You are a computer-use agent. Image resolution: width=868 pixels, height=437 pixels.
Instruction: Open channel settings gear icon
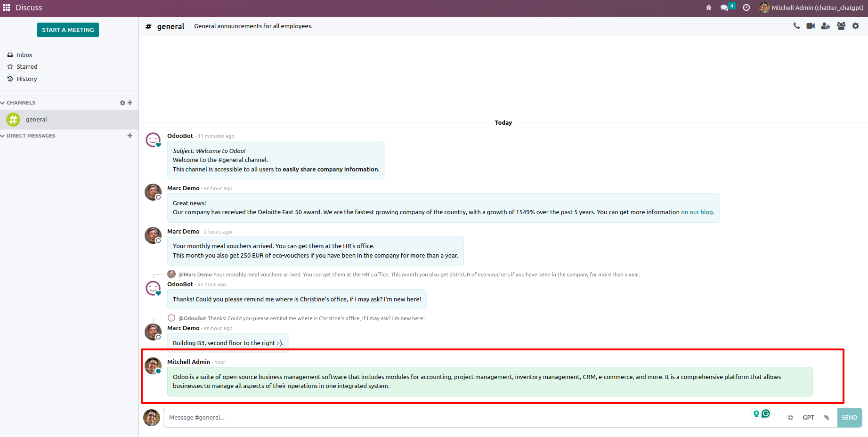pyautogui.click(x=856, y=26)
